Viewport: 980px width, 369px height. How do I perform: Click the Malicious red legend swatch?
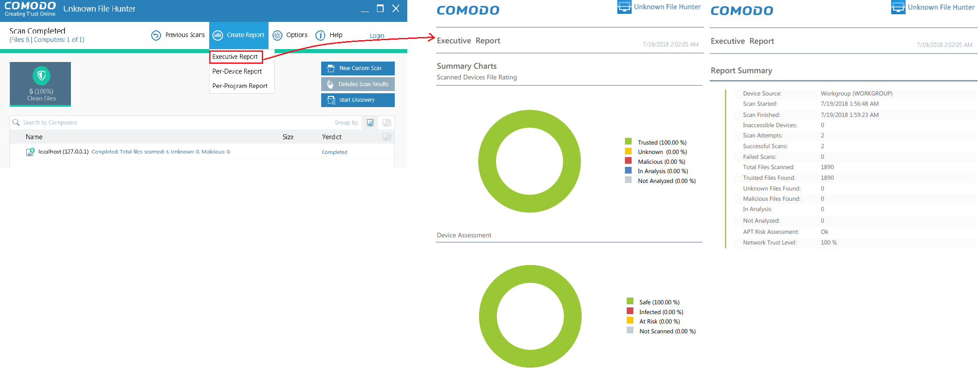point(628,161)
